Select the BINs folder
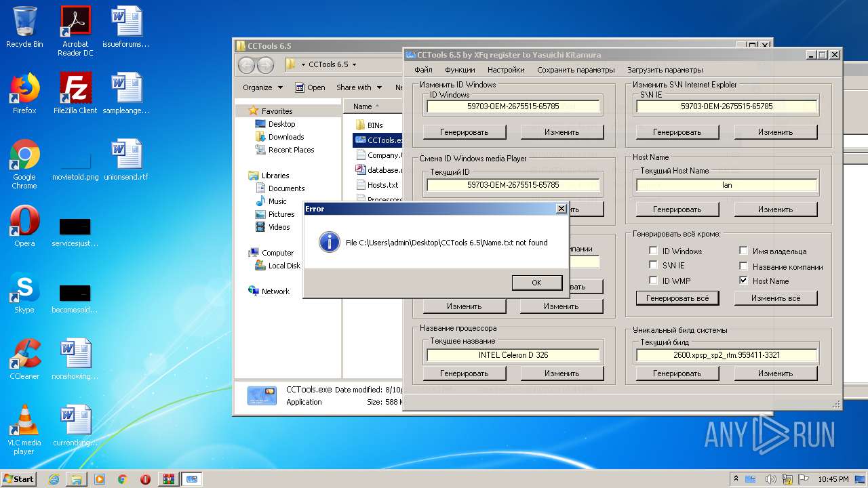868x488 pixels. (370, 125)
